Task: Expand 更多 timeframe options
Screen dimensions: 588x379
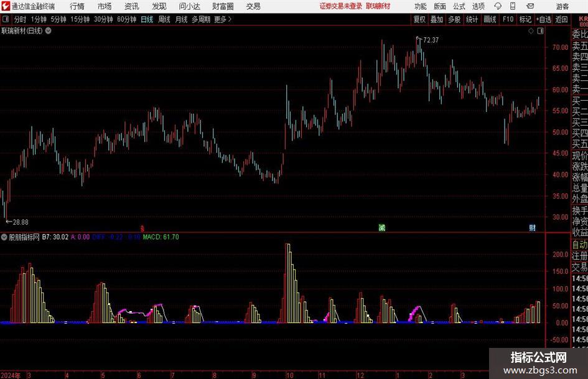Action: 223,19
